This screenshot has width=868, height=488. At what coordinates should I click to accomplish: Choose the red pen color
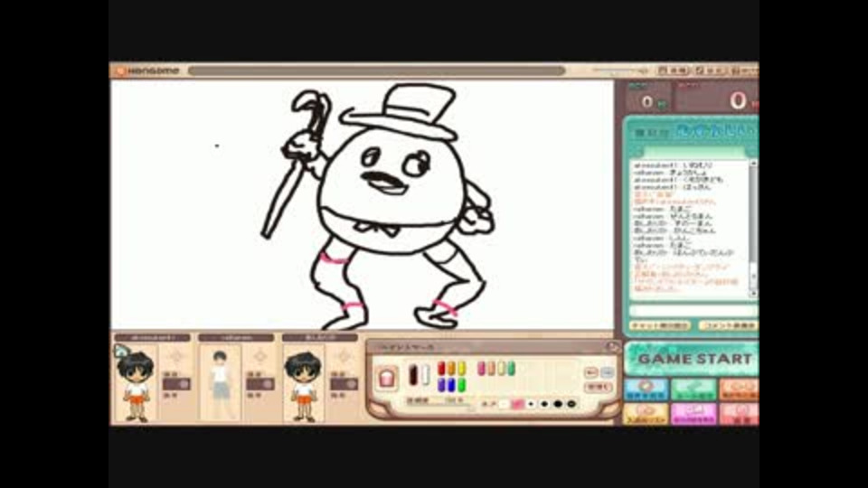(x=441, y=369)
